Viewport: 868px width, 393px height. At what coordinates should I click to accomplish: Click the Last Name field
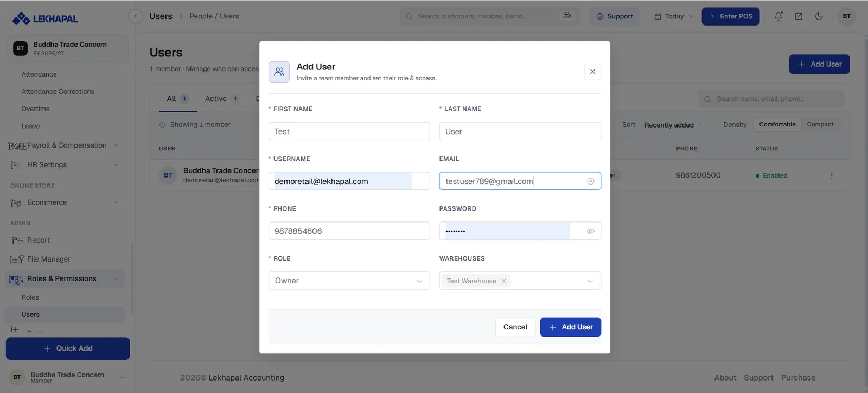(x=520, y=131)
